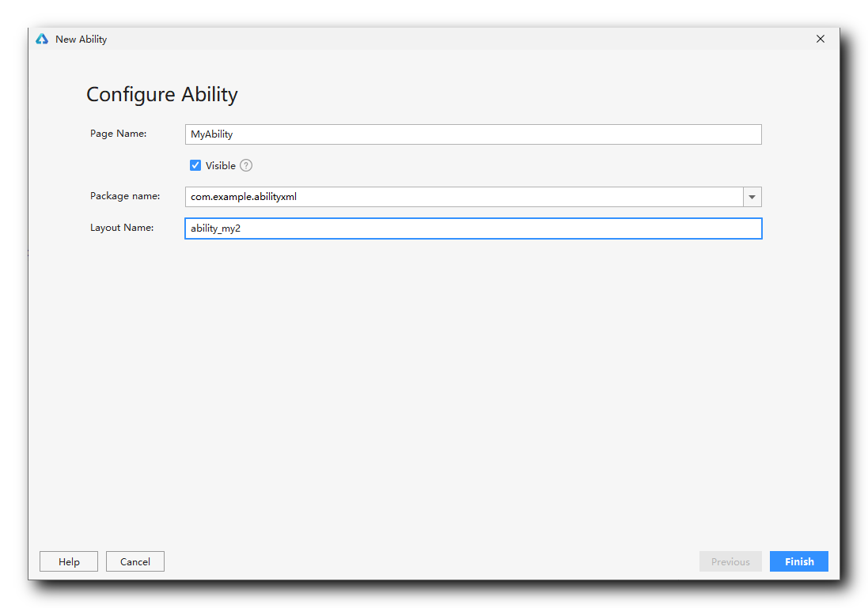
Task: Click the Finish button
Action: coord(799,561)
